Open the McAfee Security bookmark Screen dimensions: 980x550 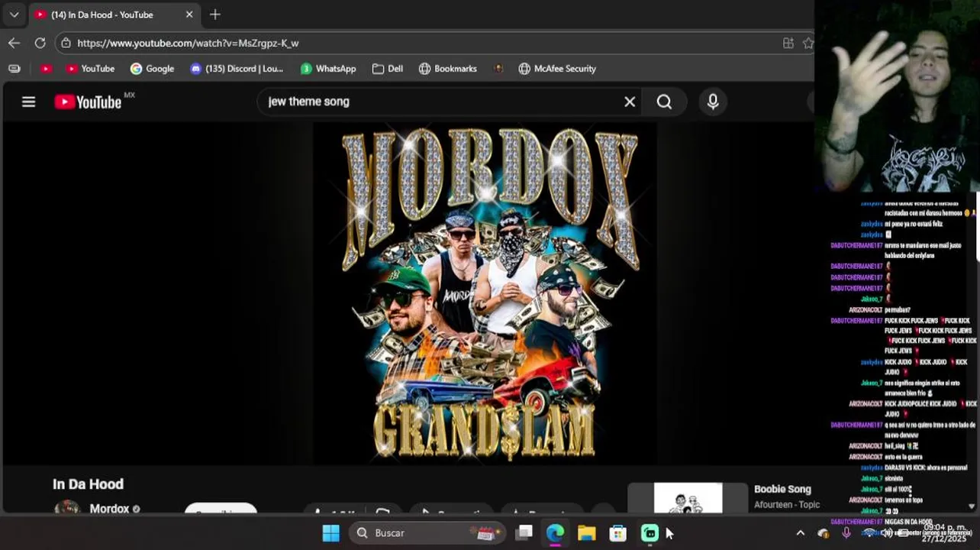pos(557,69)
